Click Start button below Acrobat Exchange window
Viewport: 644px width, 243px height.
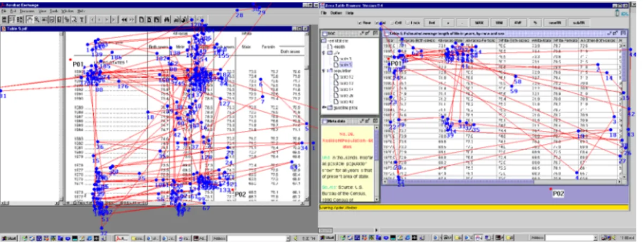coord(9,238)
